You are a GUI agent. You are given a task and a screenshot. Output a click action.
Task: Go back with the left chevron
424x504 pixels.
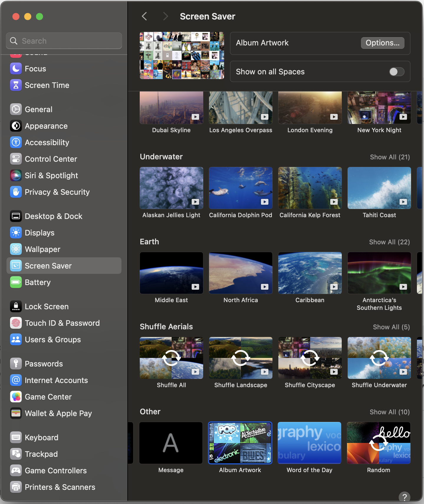[144, 16]
